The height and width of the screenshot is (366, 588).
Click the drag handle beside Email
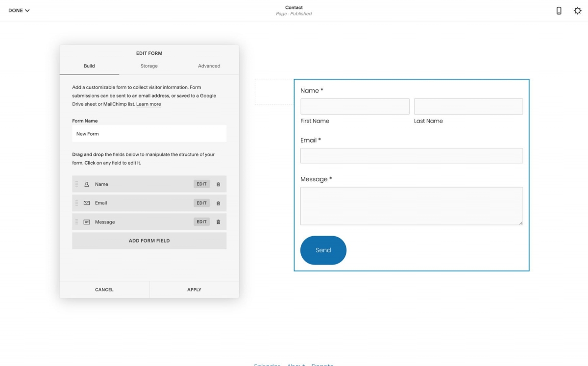[77, 203]
